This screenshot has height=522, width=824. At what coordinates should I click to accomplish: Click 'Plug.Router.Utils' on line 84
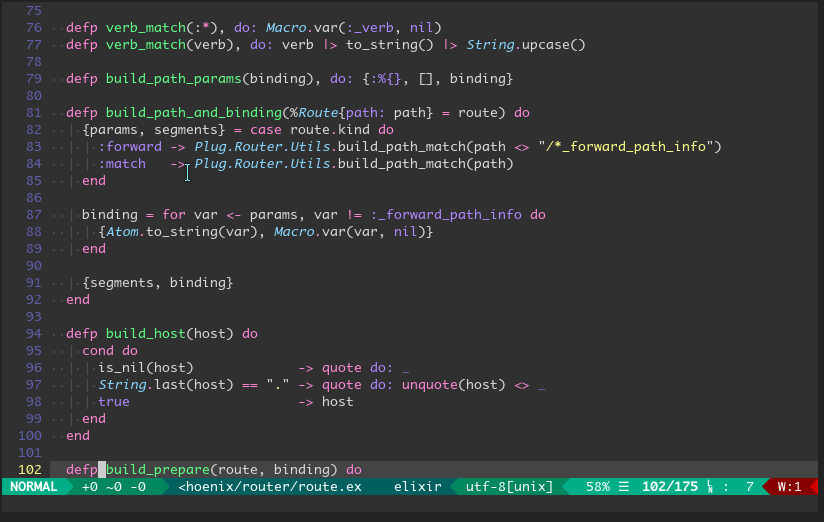tap(262, 163)
